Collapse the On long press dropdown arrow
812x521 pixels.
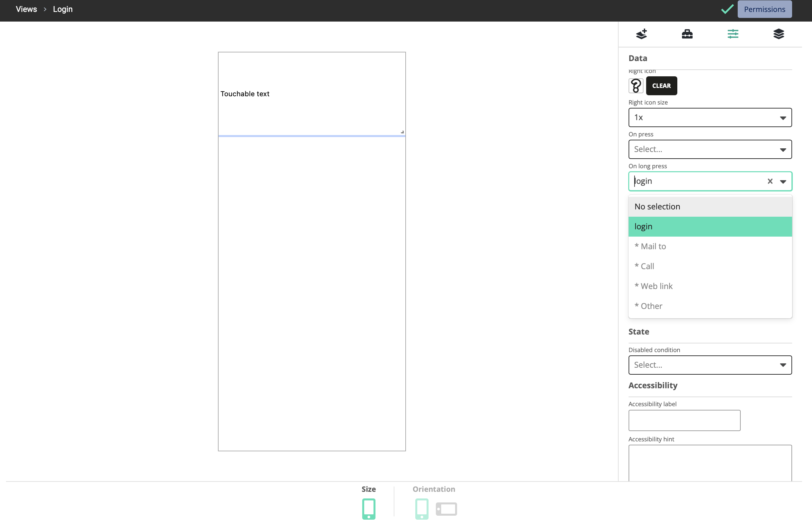783,182
